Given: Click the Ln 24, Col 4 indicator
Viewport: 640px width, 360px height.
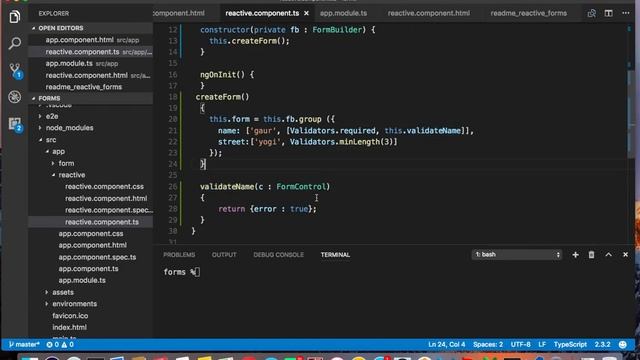Looking at the screenshot, I should (x=447, y=345).
